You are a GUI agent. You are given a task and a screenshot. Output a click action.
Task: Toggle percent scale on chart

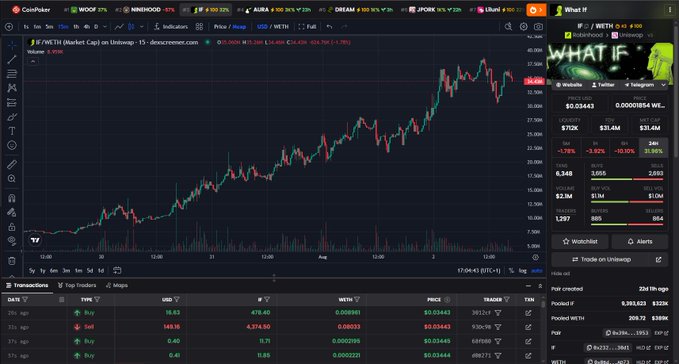511,271
